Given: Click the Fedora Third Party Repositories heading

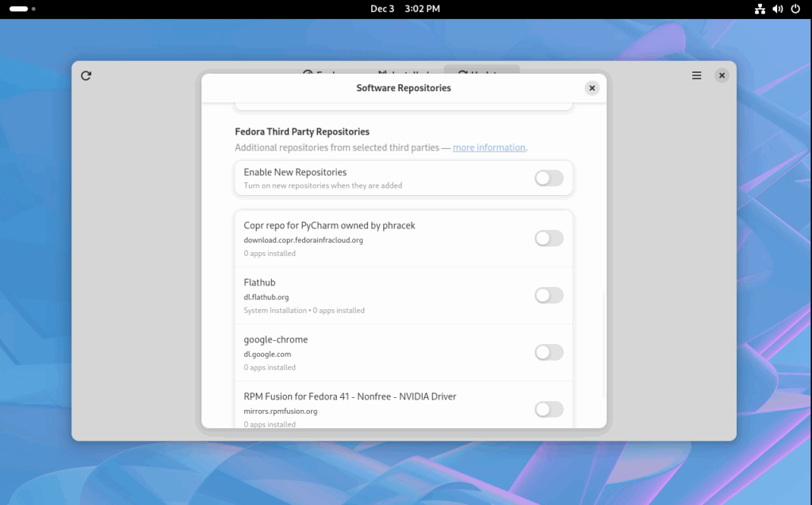Looking at the screenshot, I should click(x=302, y=132).
